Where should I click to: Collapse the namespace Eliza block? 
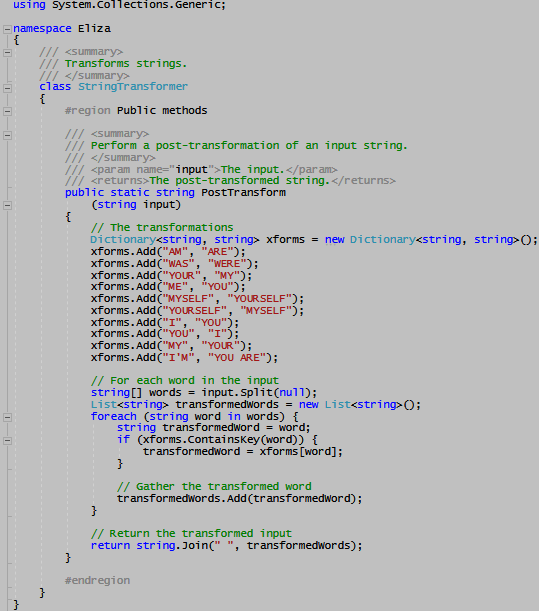[x=7, y=29]
